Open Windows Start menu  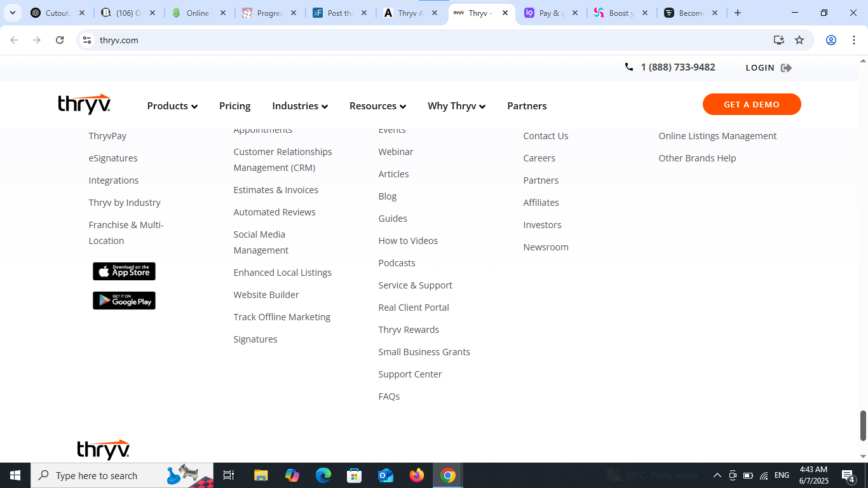15,475
